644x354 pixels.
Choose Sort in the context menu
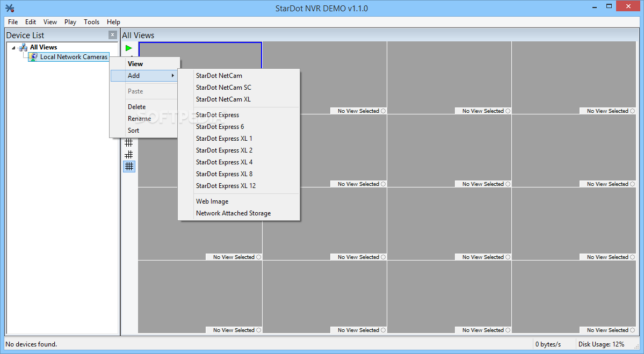point(144,130)
